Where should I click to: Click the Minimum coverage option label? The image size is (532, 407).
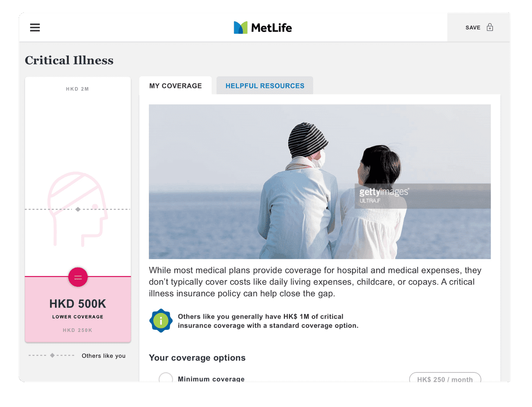pyautogui.click(x=211, y=379)
